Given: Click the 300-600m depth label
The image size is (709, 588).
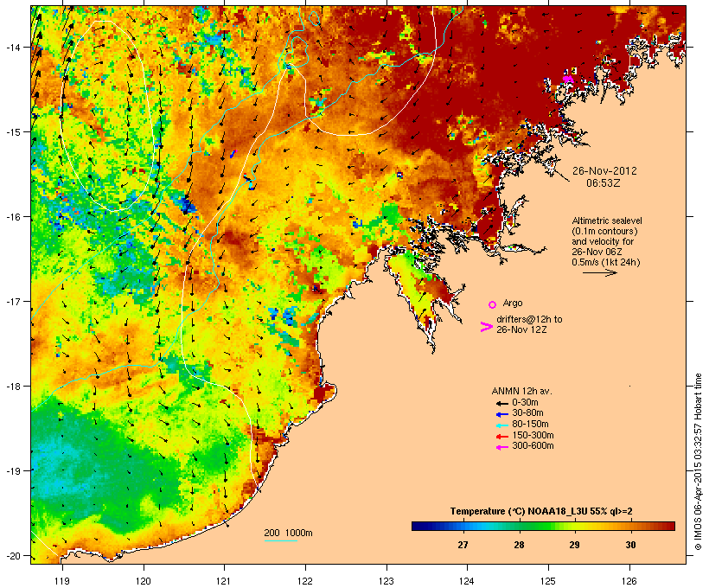Looking at the screenshot, I should [533, 446].
